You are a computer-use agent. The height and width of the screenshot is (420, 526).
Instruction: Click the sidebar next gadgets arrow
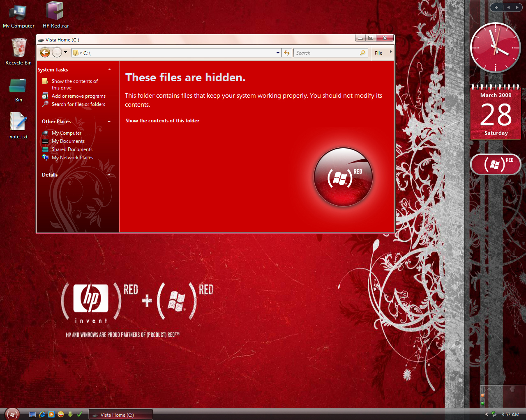(517, 7)
